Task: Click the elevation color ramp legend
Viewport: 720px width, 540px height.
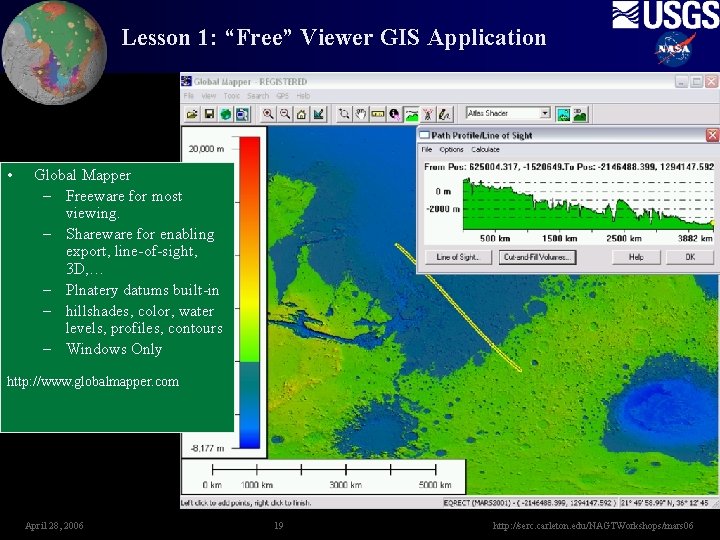Action: point(249,292)
